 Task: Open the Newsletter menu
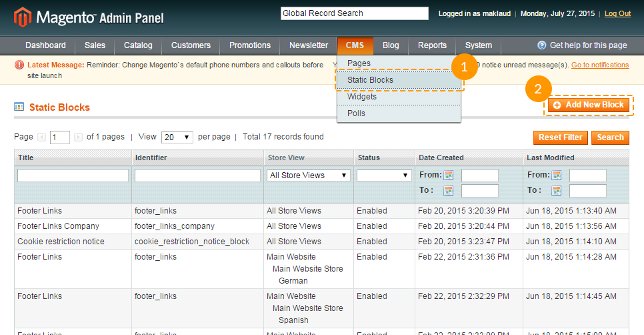(x=309, y=45)
